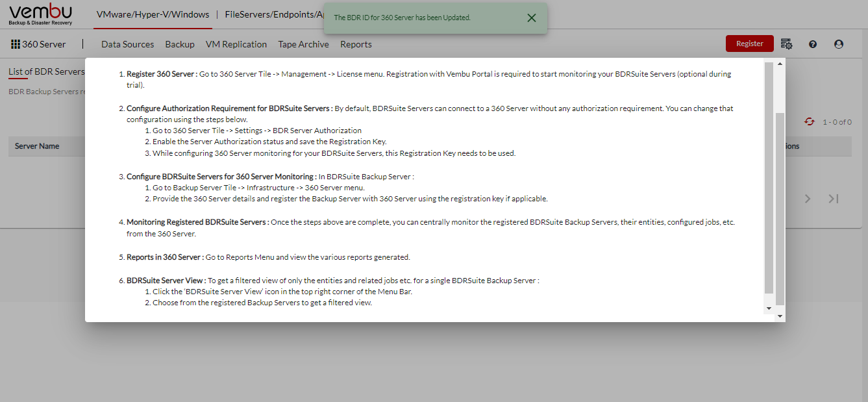
Task: Click the inner scrollbar thumb in the help dialog
Action: click(x=769, y=178)
